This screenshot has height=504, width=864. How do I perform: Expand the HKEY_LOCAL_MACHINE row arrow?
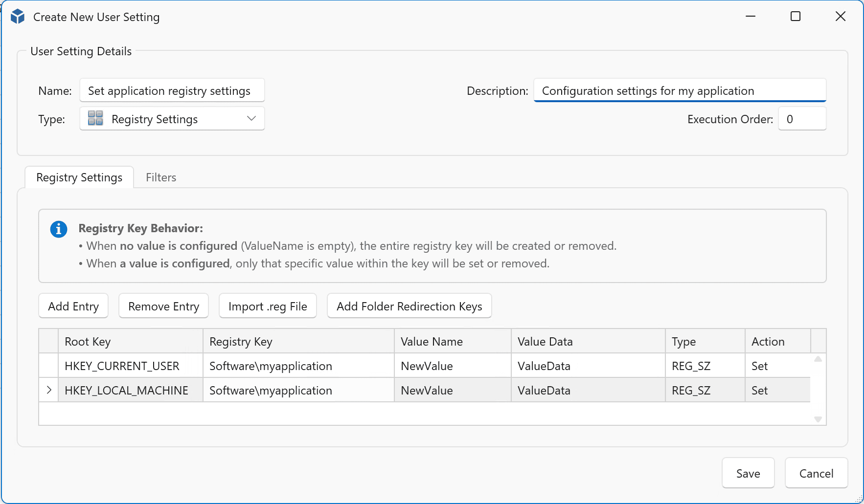click(49, 390)
